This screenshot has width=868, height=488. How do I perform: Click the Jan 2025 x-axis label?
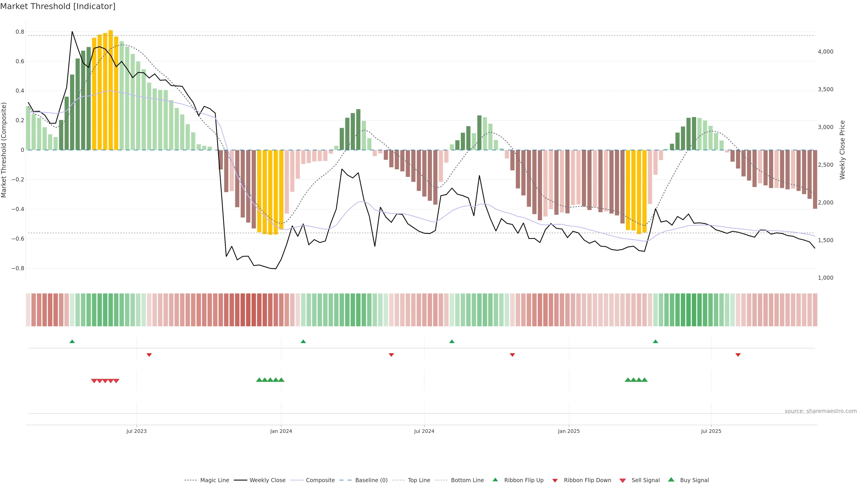pyautogui.click(x=569, y=431)
